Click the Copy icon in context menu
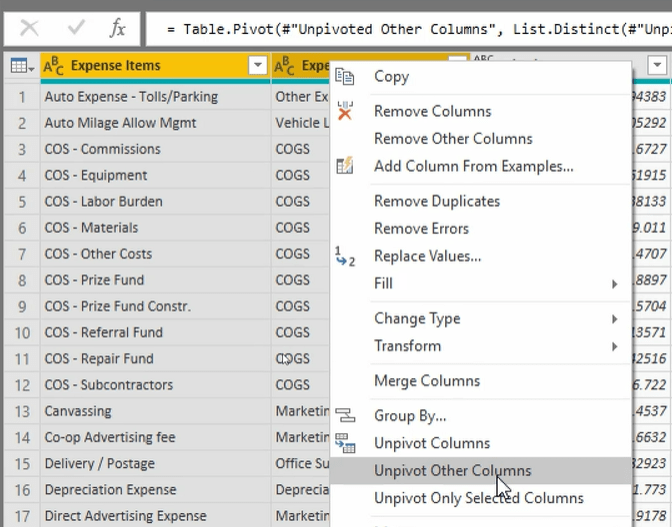The height and width of the screenshot is (527, 672). coord(345,77)
